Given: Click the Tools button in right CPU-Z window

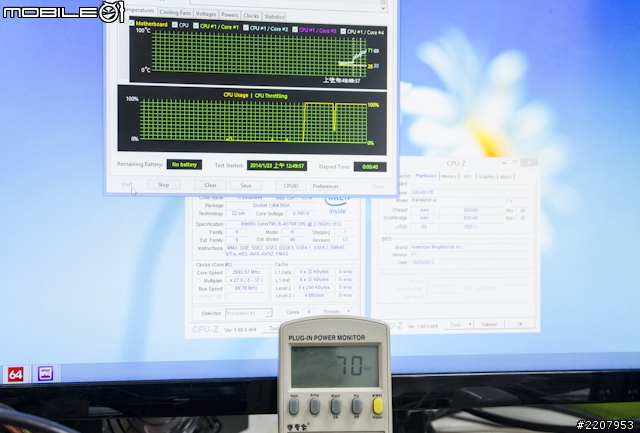Looking at the screenshot, I should pyautogui.click(x=456, y=324).
